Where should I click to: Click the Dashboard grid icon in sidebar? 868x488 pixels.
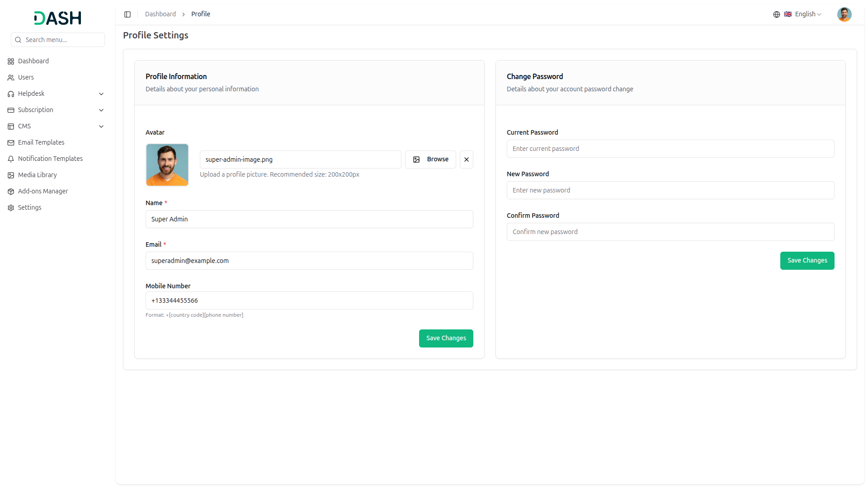click(11, 61)
